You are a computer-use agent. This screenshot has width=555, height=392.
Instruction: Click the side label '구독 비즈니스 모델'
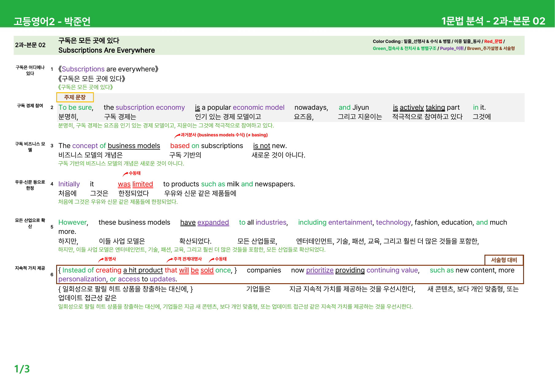point(30,147)
